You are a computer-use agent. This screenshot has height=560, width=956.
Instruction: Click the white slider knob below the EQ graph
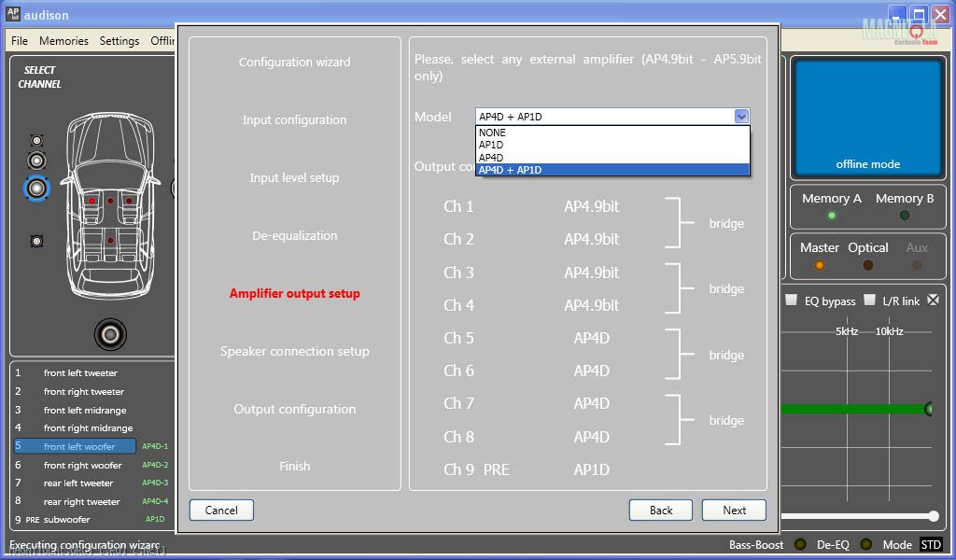click(x=934, y=516)
